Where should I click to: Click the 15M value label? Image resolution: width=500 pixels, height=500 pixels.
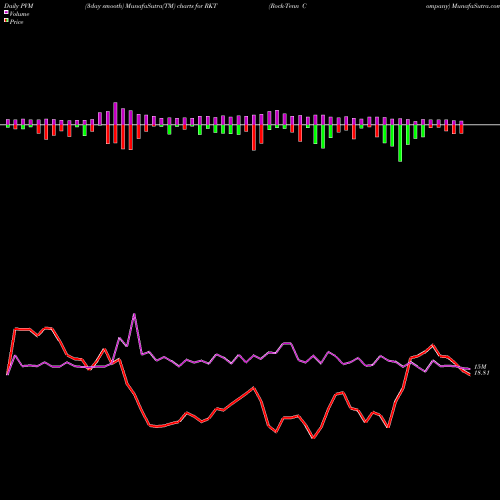pyautogui.click(x=480, y=367)
